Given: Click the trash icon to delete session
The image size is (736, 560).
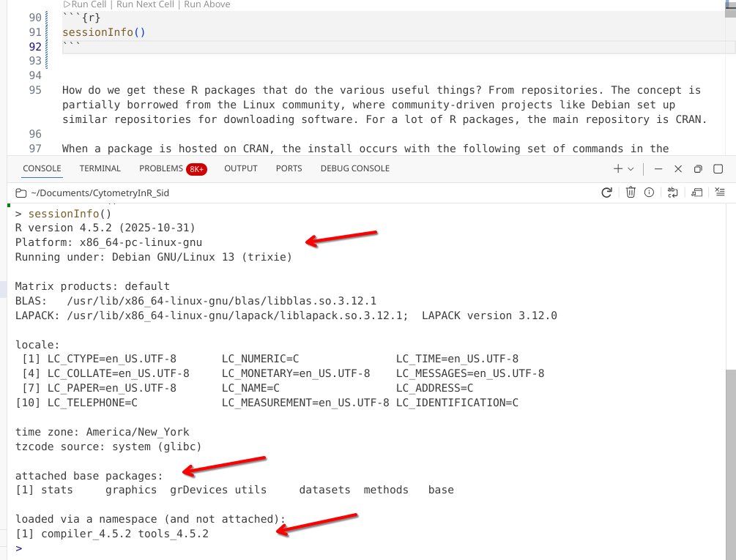Looking at the screenshot, I should click(x=631, y=193).
